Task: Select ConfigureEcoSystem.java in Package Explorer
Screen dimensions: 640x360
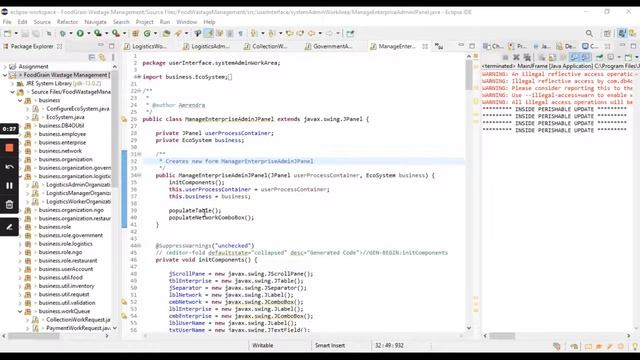Action: (78, 109)
